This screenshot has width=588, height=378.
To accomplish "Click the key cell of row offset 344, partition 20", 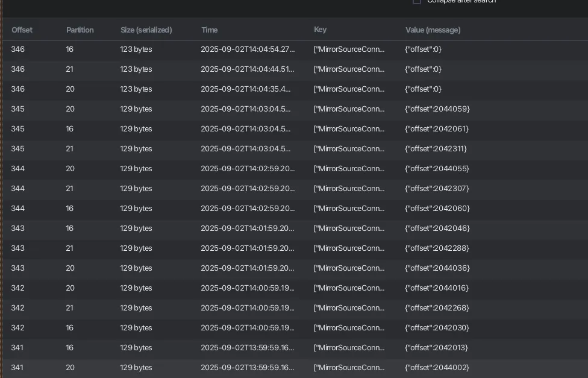I will pyautogui.click(x=349, y=169).
